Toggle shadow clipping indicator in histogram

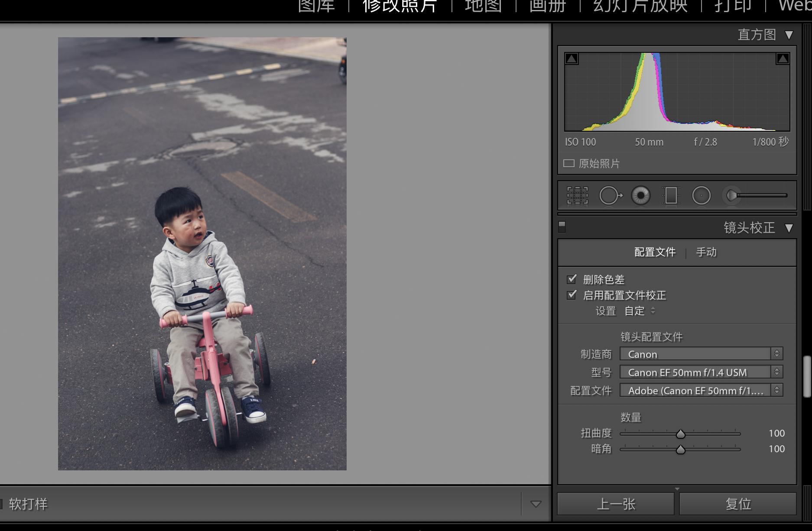[x=572, y=58]
